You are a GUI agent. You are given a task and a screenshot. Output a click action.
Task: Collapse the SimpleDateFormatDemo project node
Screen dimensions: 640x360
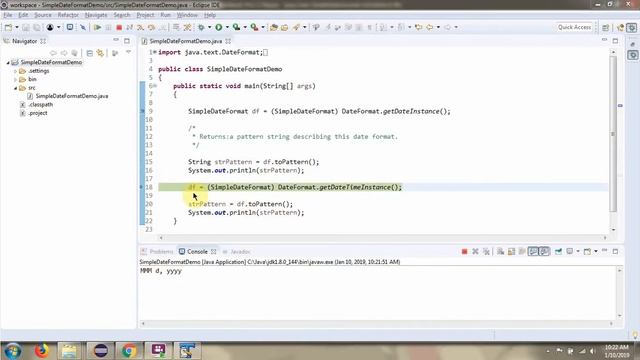coord(8,62)
